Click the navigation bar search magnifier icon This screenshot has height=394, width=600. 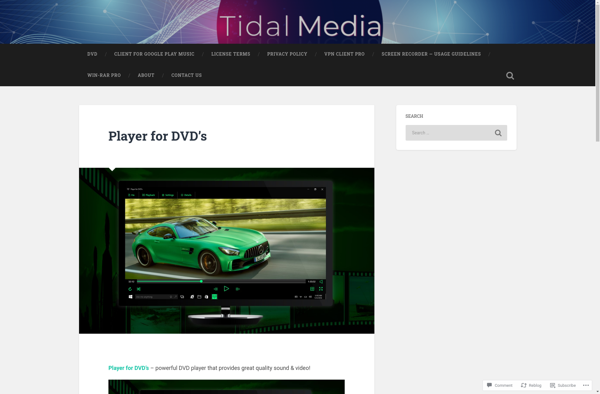tap(510, 76)
